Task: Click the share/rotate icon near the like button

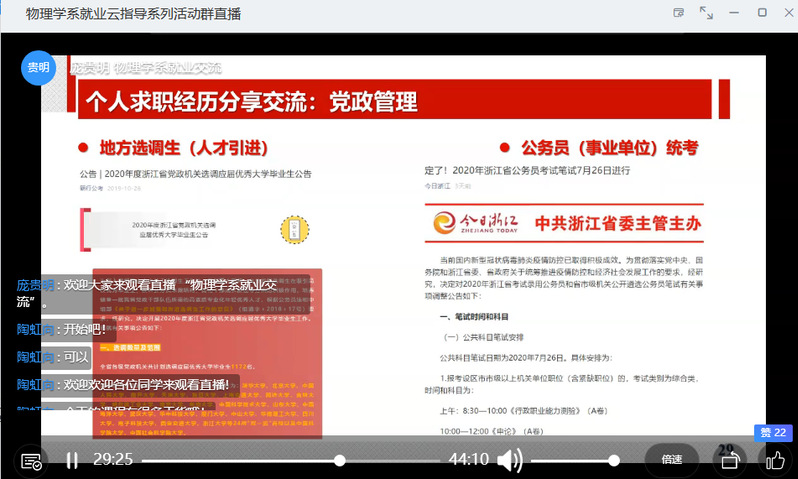Action: click(729, 460)
